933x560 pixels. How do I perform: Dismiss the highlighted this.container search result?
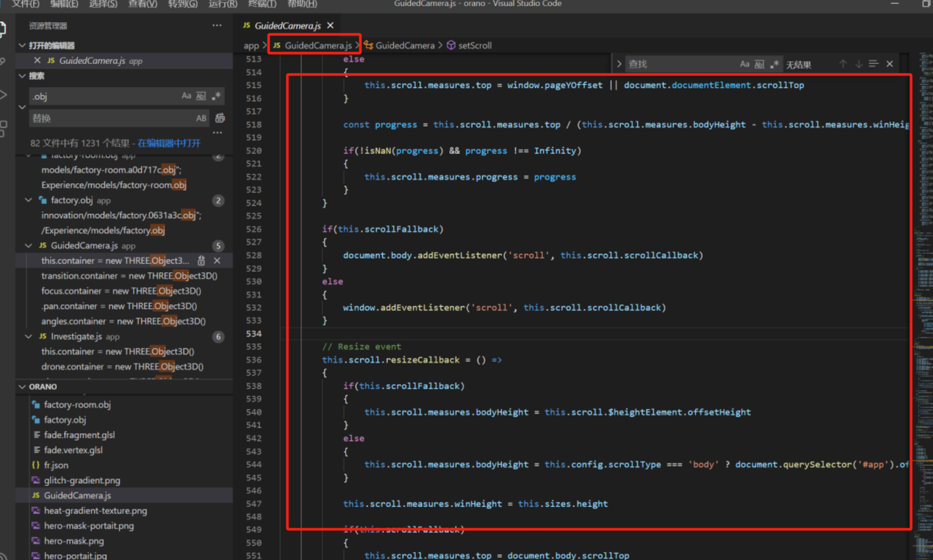click(217, 261)
